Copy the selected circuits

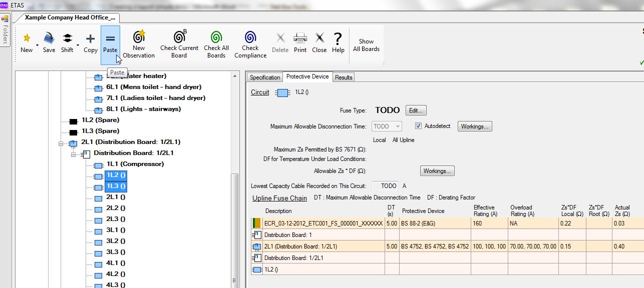pyautogui.click(x=90, y=42)
